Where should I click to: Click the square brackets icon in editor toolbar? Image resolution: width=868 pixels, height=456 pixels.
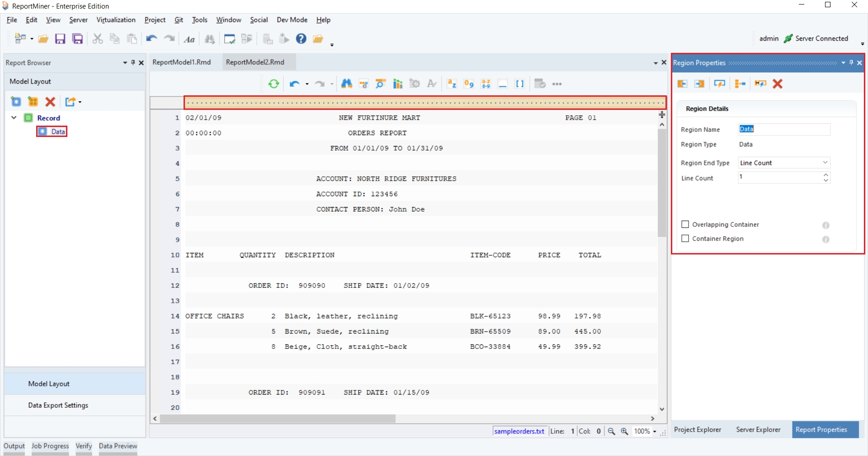520,84
